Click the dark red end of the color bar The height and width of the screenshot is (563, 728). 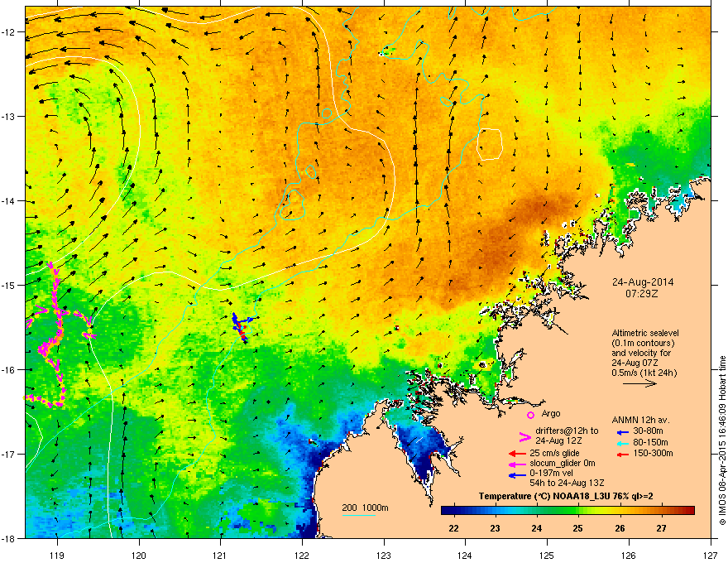pos(689,511)
